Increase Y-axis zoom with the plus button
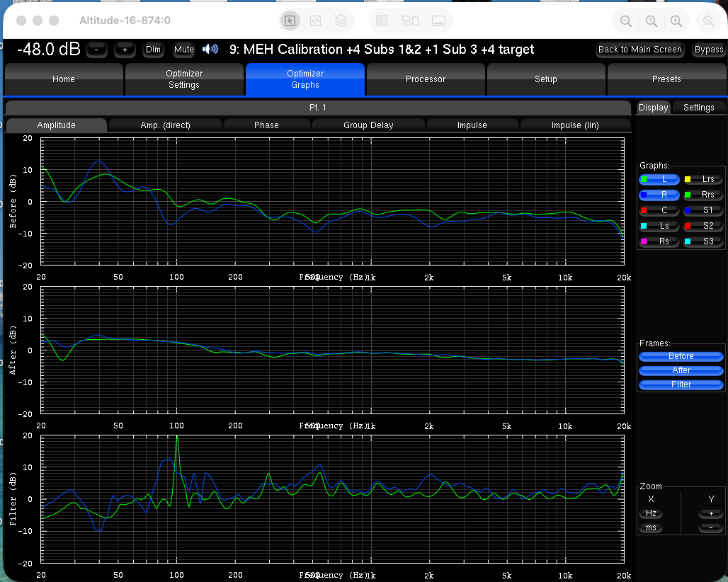Image resolution: width=728 pixels, height=582 pixels. [x=711, y=513]
